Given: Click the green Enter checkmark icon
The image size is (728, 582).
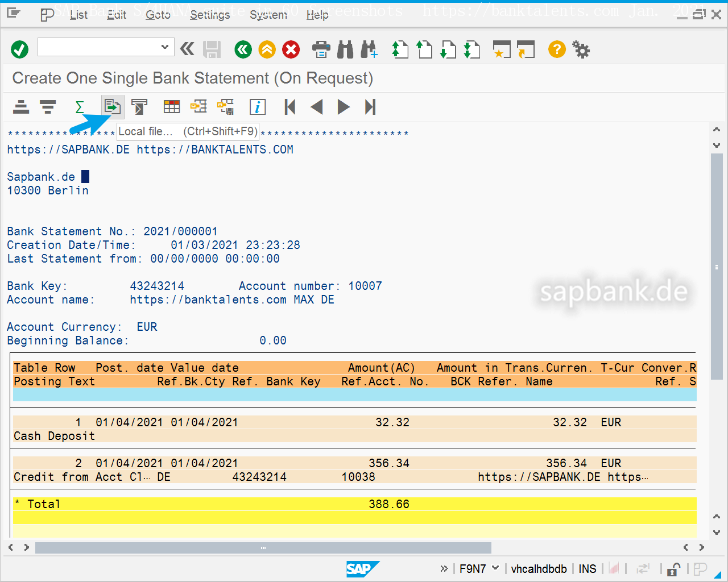Looking at the screenshot, I should 20,49.
